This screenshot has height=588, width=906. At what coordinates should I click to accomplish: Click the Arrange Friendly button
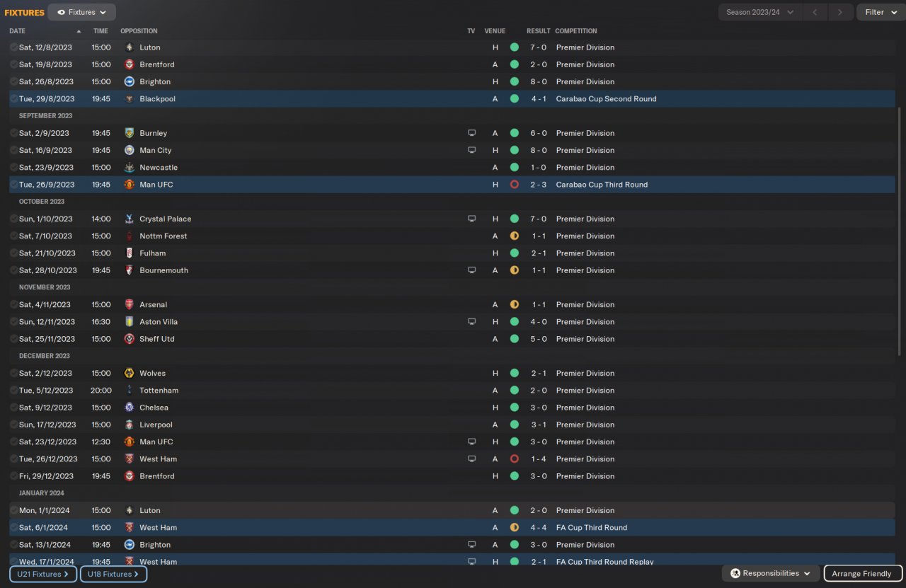tap(862, 573)
